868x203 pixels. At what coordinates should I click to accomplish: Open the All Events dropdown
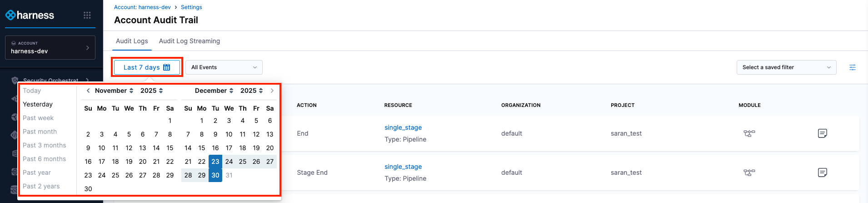pyautogui.click(x=224, y=67)
